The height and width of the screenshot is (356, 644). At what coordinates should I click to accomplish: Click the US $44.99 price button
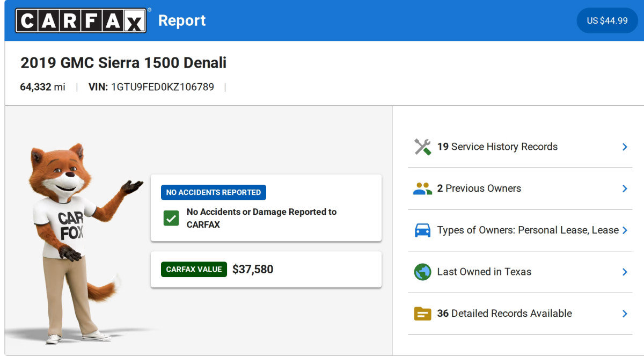pos(607,20)
